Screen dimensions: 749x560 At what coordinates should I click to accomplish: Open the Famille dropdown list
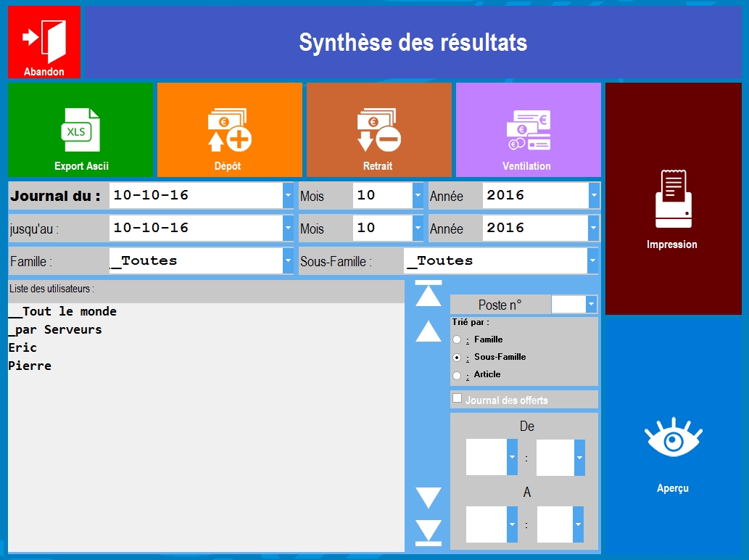click(288, 261)
